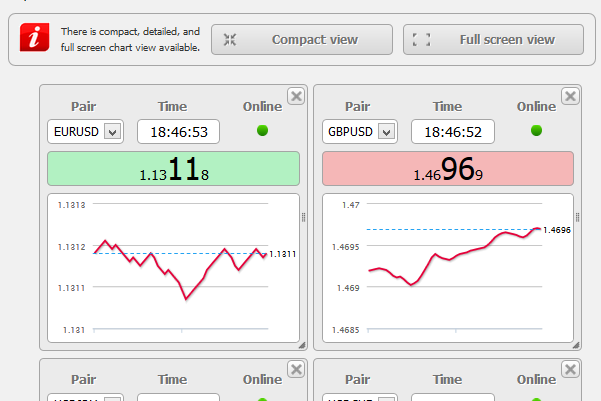This screenshot has height=401, width=601.
Task: Click the 1.1311 current level label
Action: click(x=282, y=254)
